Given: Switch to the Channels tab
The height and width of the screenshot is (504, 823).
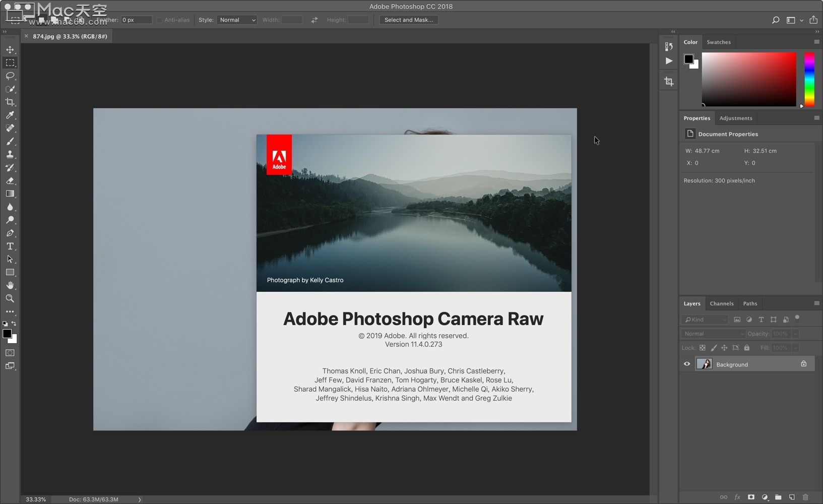Looking at the screenshot, I should click(x=721, y=303).
